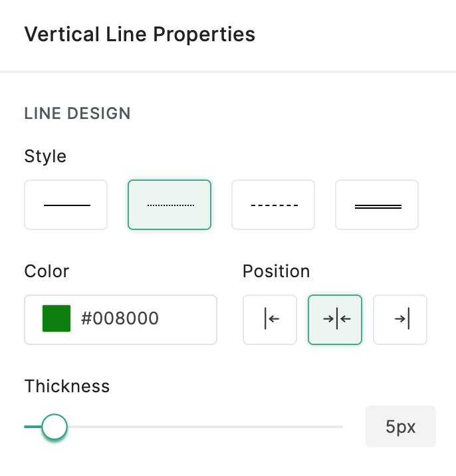456x476 pixels.
Task: Choose the dotted line style
Action: [x=170, y=205]
